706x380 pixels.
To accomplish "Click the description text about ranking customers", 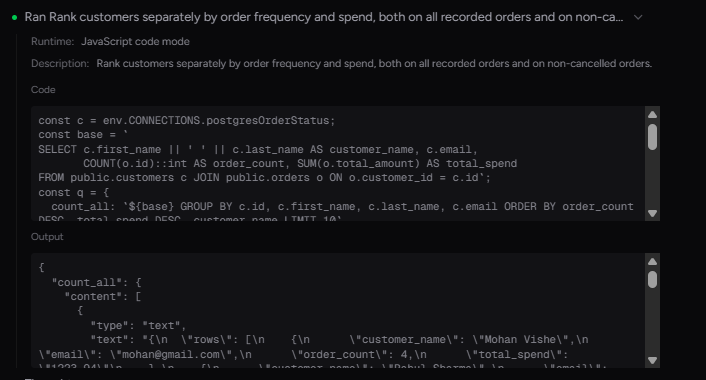I will pos(374,63).
